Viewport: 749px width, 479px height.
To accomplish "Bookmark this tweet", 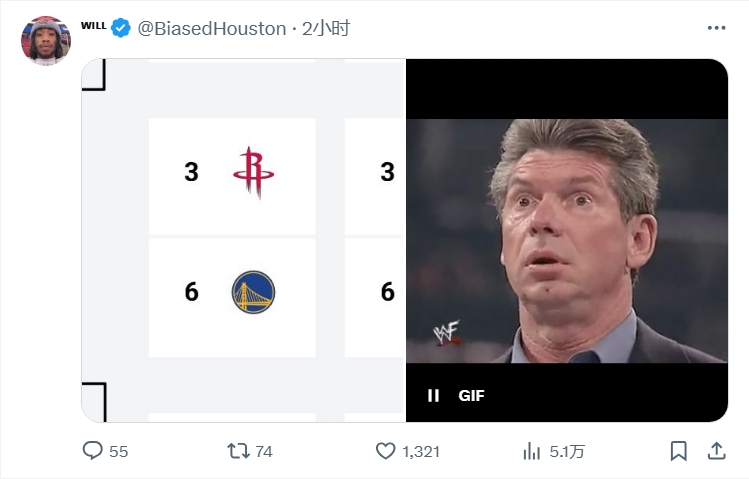I will pos(678,451).
